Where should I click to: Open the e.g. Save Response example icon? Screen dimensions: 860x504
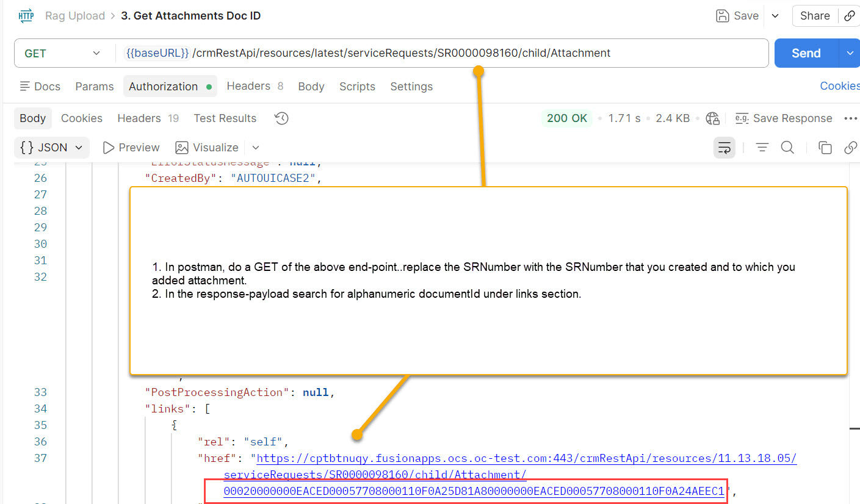click(742, 118)
